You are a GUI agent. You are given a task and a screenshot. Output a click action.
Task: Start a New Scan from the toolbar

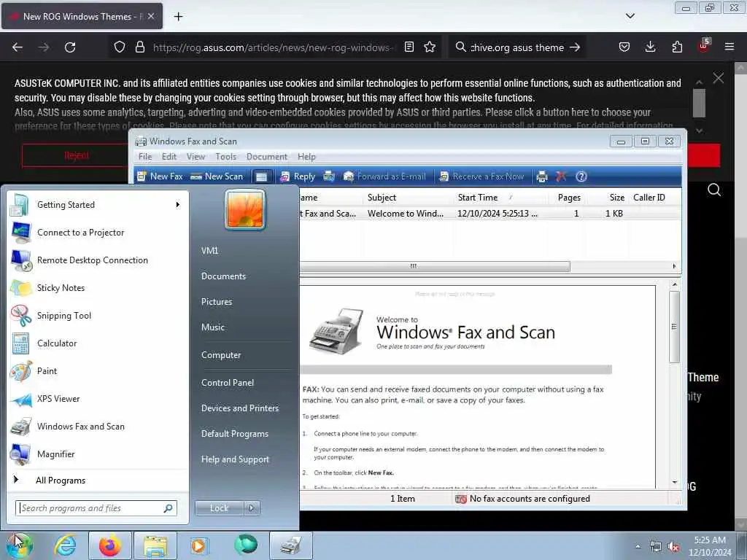tap(217, 176)
